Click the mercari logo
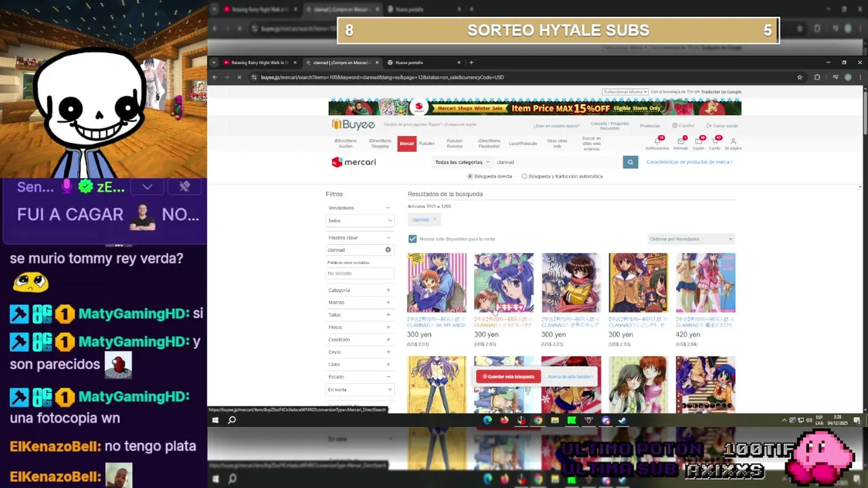 tap(354, 162)
